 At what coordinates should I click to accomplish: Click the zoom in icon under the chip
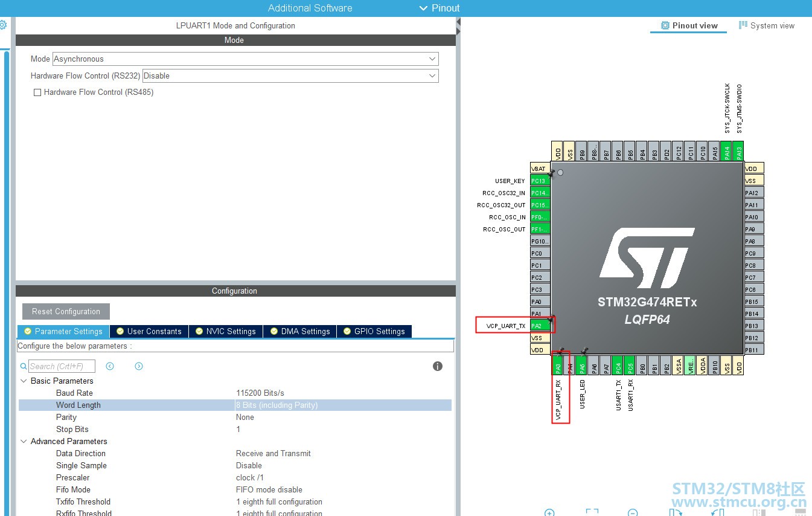coord(549,512)
